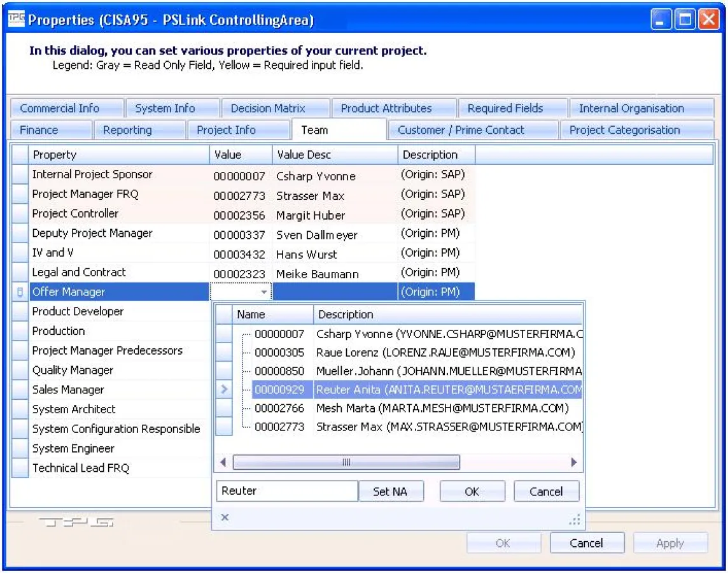Select the Mesh Marta entry 00002766
This screenshot has width=728, height=573.
(x=279, y=408)
